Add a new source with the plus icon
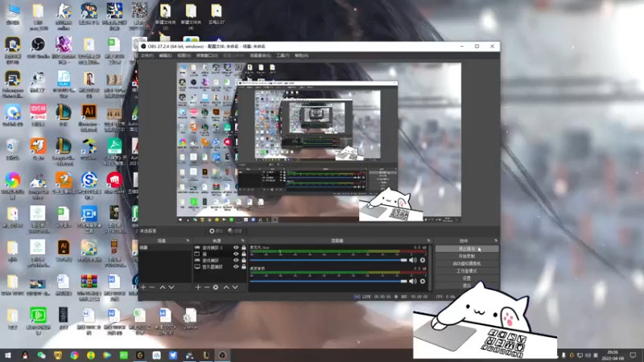 tap(198, 287)
